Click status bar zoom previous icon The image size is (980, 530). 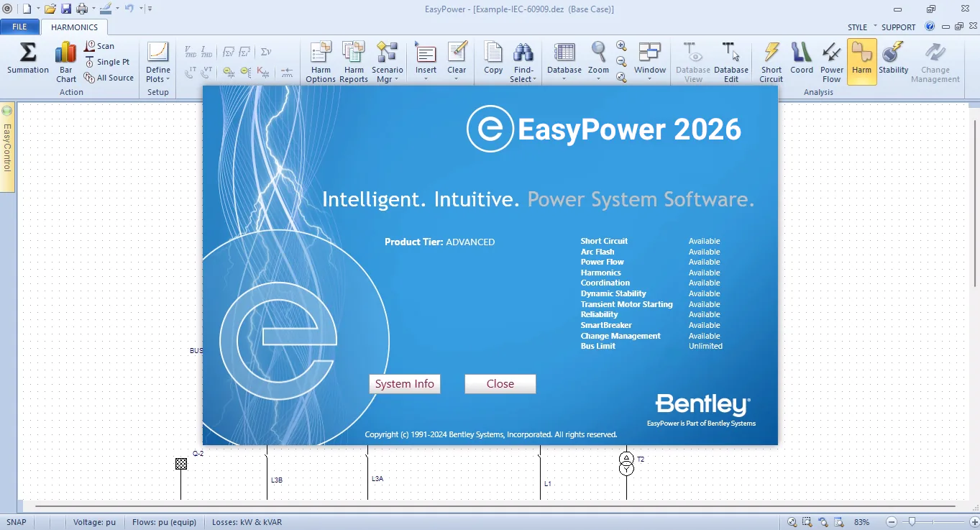pos(822,522)
